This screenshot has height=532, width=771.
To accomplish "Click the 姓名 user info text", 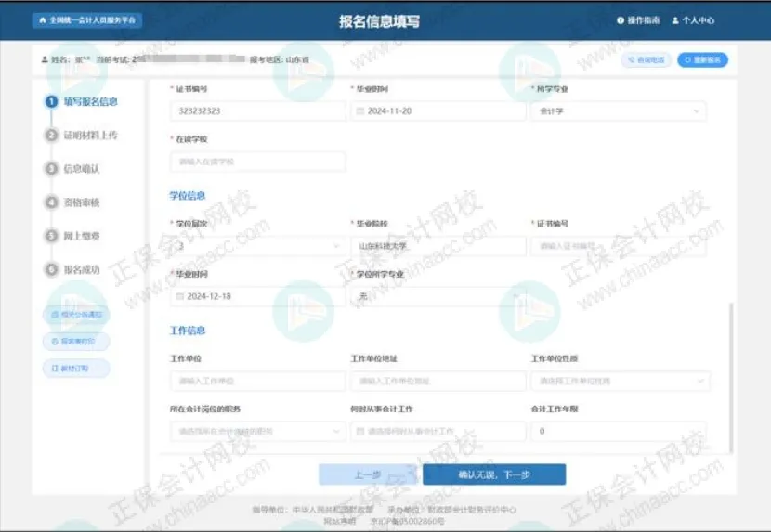I will coord(66,59).
